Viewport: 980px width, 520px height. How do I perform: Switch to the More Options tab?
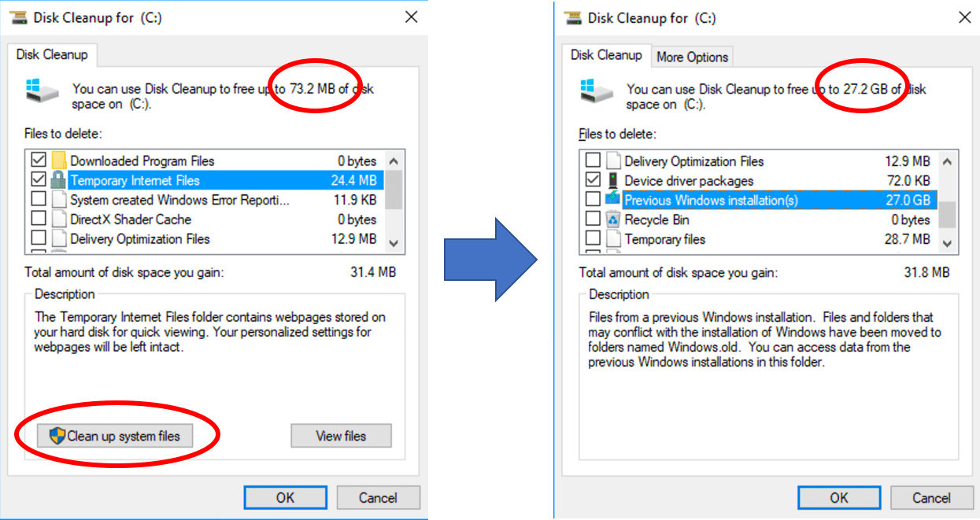tap(692, 57)
